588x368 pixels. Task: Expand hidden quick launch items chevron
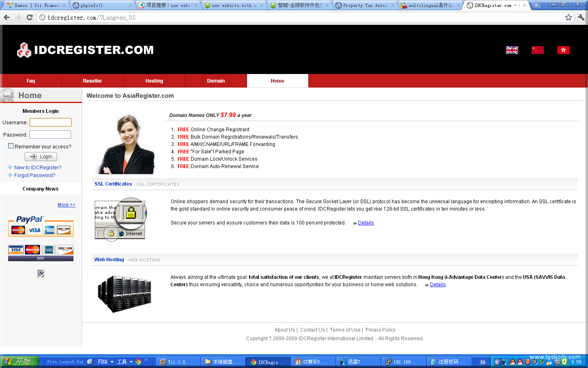pyautogui.click(x=146, y=360)
